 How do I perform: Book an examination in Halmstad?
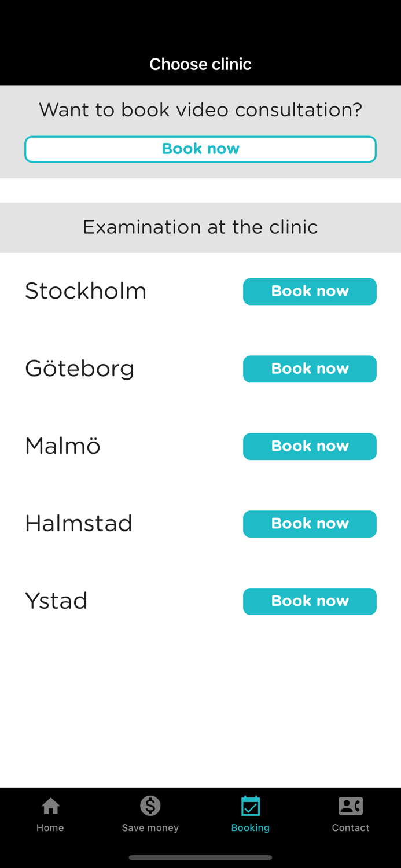click(310, 524)
